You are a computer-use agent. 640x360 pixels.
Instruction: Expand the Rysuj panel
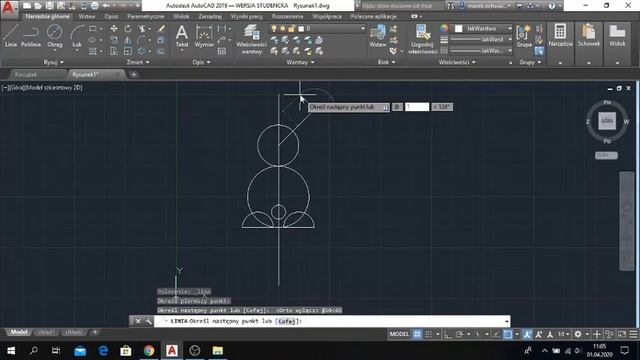point(54,62)
